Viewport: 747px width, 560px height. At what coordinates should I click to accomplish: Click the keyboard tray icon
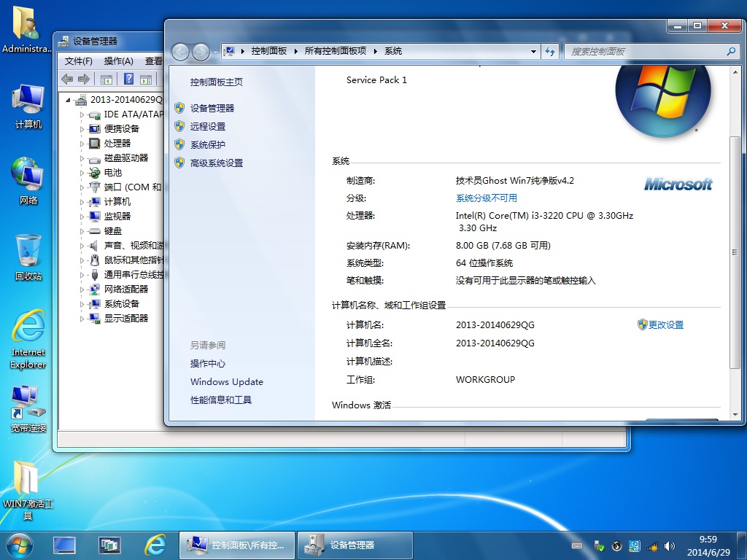point(577,545)
